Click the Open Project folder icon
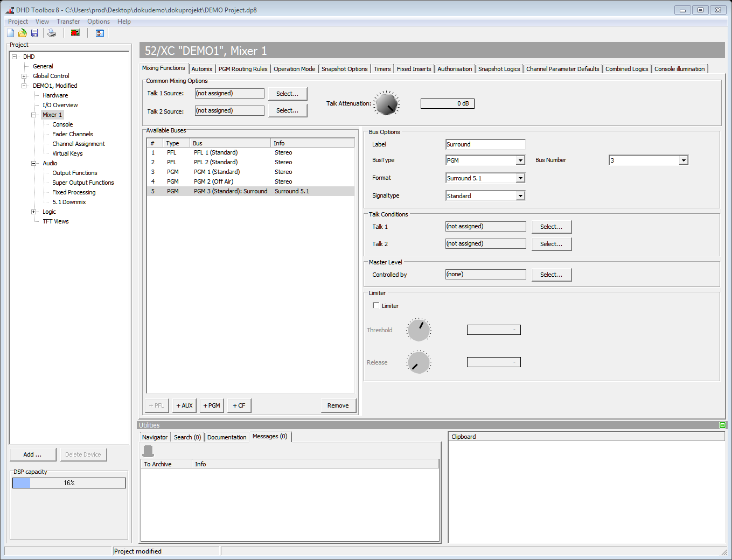 [23, 33]
